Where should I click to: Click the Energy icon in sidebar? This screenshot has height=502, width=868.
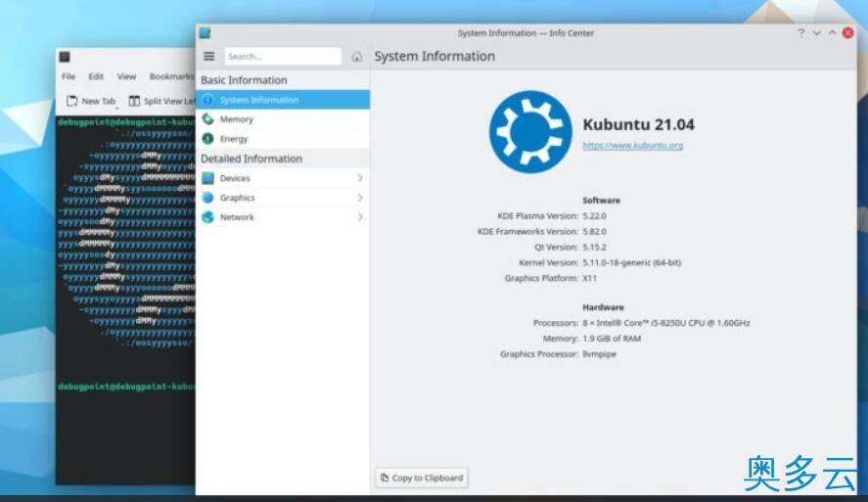[207, 138]
